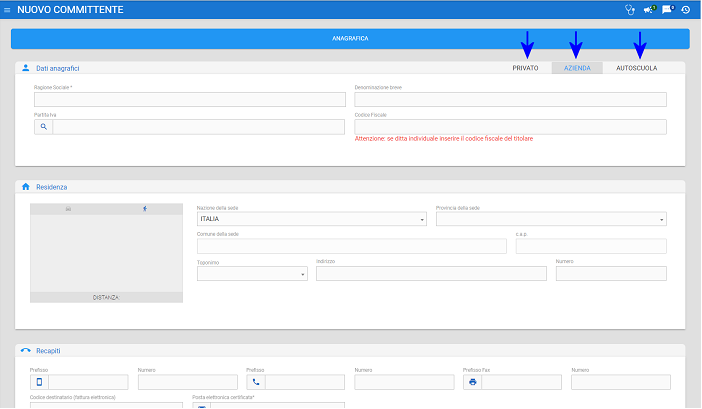Click the fax printer icon
The width and height of the screenshot is (702, 409).
[x=472, y=382]
